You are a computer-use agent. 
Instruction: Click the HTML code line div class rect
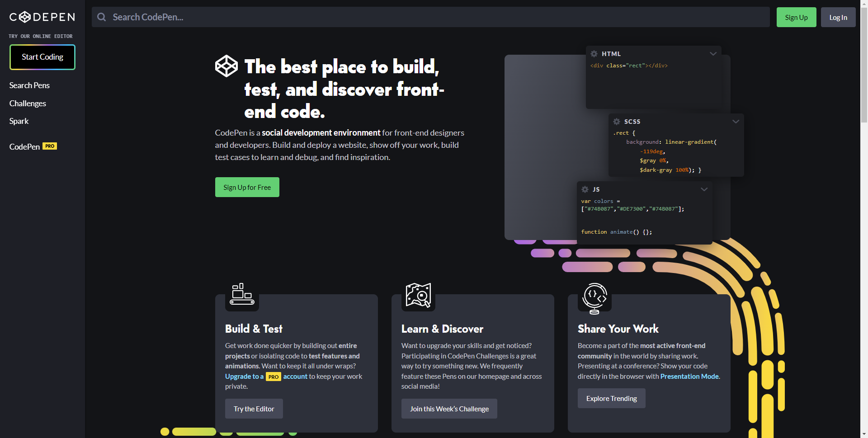[x=629, y=66]
